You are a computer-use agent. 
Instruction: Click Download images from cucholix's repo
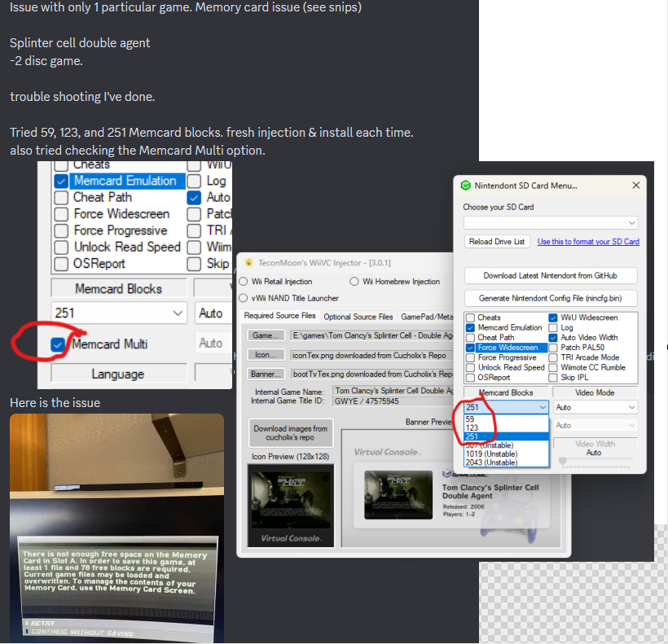point(291,433)
